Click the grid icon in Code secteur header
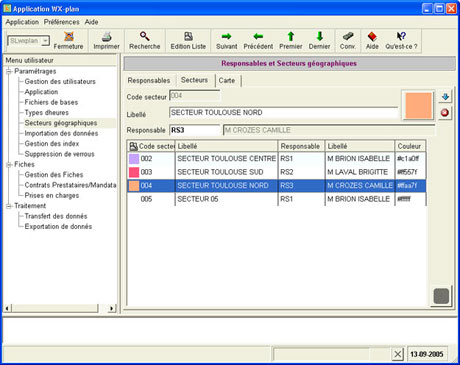This screenshot has height=365, width=460. point(133,146)
